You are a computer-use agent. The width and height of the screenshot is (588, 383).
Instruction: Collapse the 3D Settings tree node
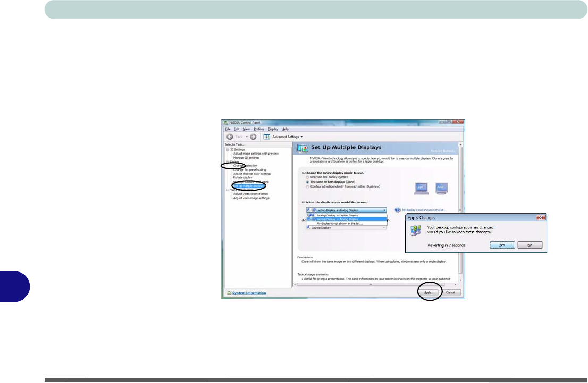(227, 149)
